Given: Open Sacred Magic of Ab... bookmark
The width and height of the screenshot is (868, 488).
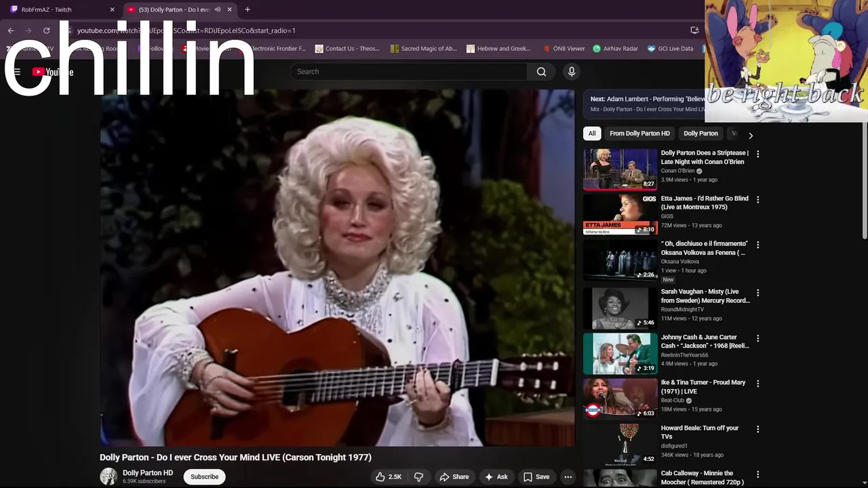Looking at the screenshot, I should click(424, 49).
